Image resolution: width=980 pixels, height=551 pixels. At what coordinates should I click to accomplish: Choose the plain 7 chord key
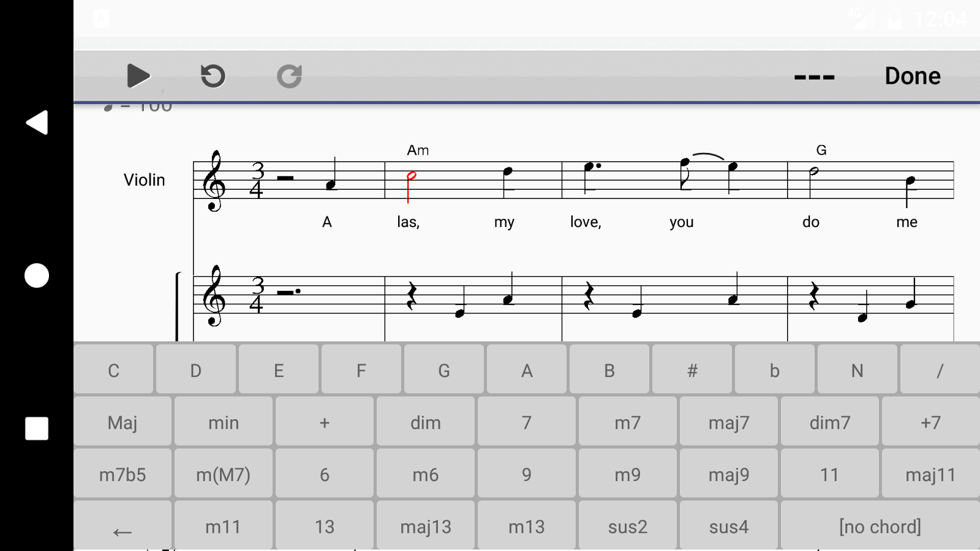click(527, 421)
